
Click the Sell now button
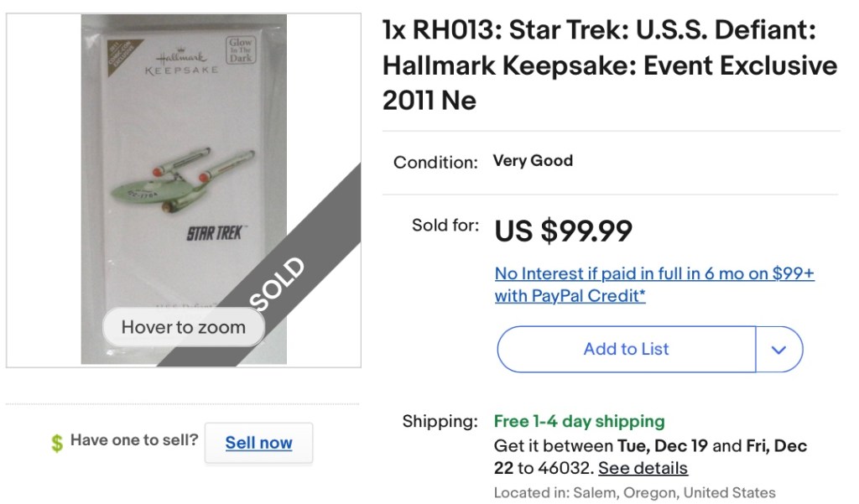258,443
